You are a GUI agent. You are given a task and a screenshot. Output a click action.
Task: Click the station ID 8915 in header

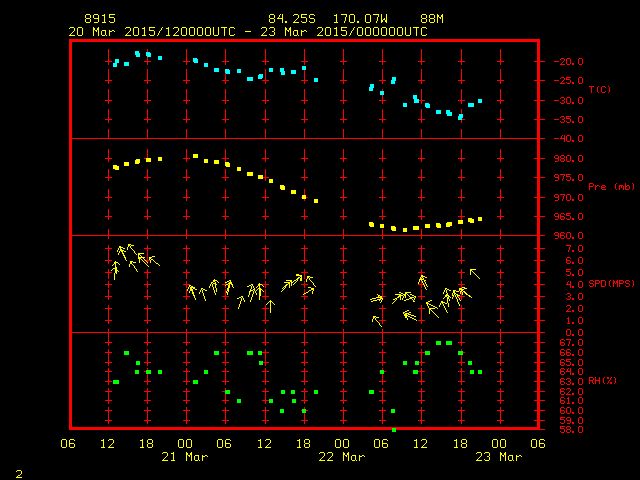[x=100, y=19]
